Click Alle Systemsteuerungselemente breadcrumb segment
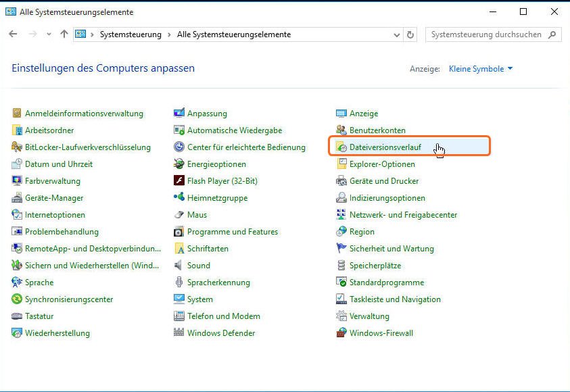Viewport: 570px width, 392px height. click(233, 34)
